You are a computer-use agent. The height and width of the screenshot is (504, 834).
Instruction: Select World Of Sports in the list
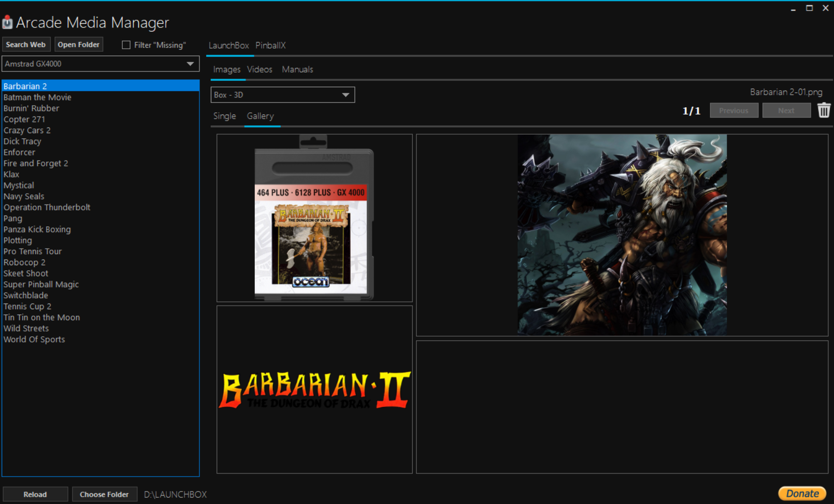100,339
